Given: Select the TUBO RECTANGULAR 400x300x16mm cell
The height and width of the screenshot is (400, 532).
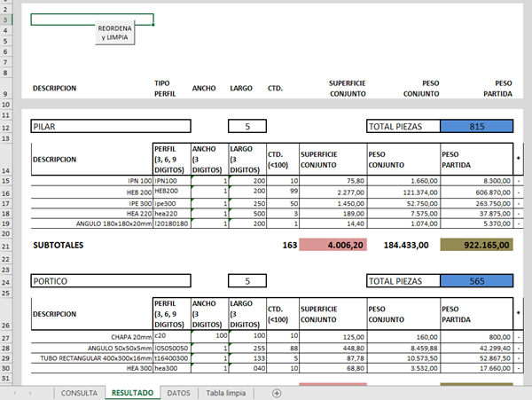Looking at the screenshot, I should pyautogui.click(x=92, y=358).
